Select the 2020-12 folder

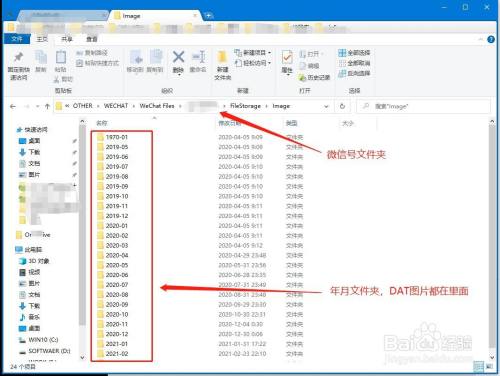point(117,334)
